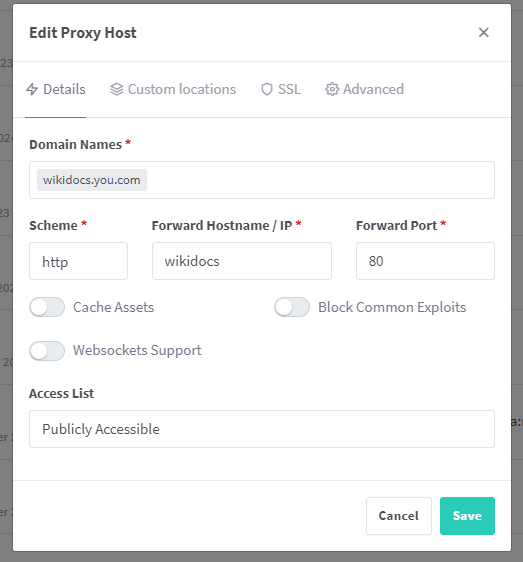Click the lightning bolt Details icon
The width and height of the screenshot is (523, 562).
coord(32,89)
